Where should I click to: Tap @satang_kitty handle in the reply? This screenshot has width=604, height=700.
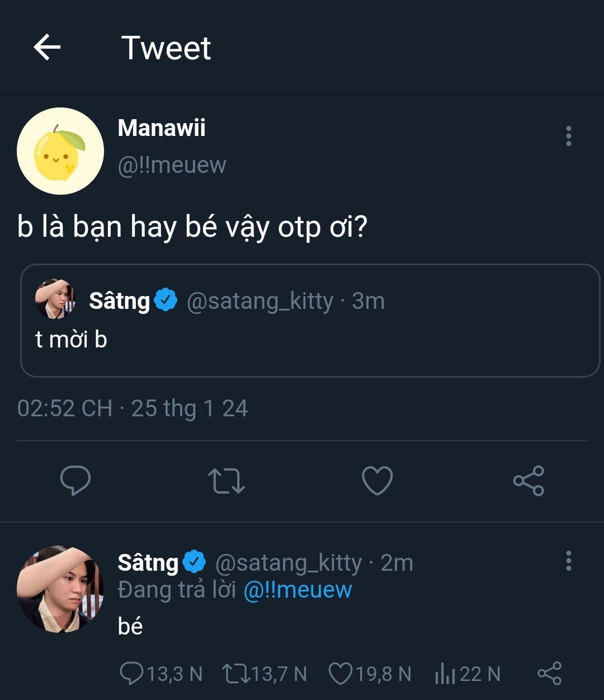click(289, 563)
